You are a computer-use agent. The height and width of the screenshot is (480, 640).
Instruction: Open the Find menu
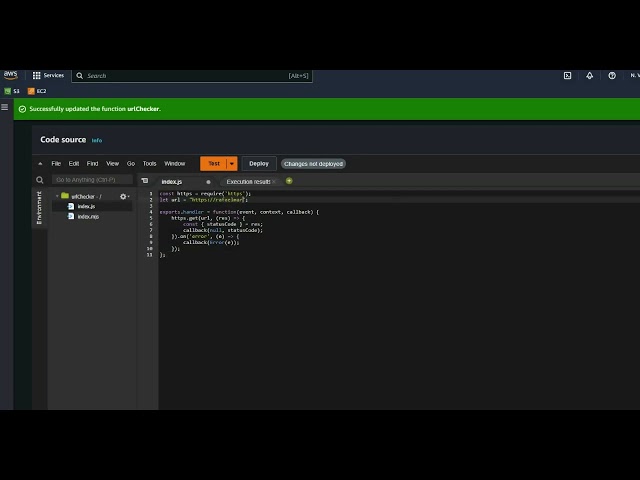click(x=92, y=164)
